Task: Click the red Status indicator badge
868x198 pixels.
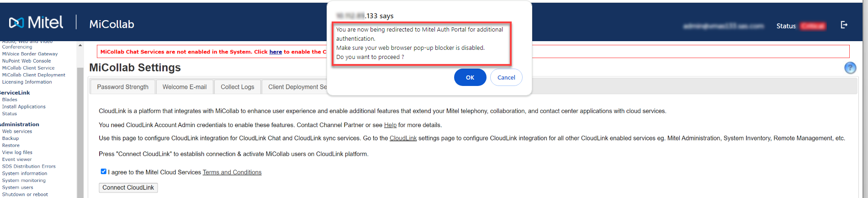Action: [813, 26]
